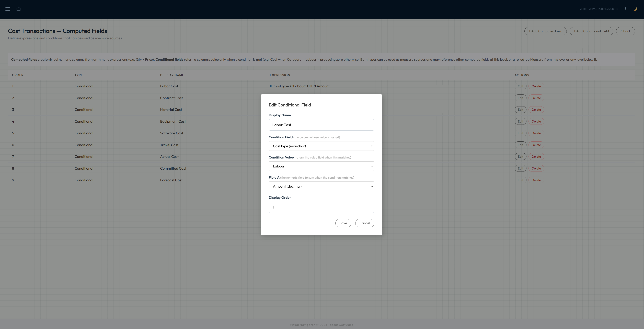The image size is (644, 329).
Task: Delete the Equipment Cost row
Action: click(536, 121)
